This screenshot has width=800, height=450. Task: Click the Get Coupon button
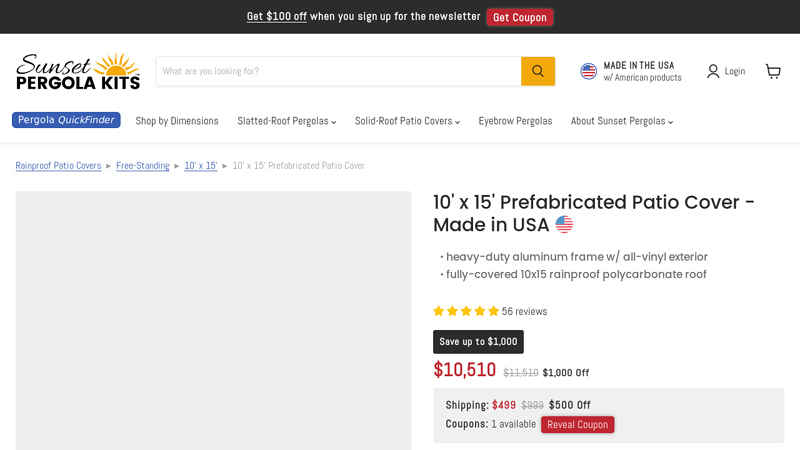(520, 17)
